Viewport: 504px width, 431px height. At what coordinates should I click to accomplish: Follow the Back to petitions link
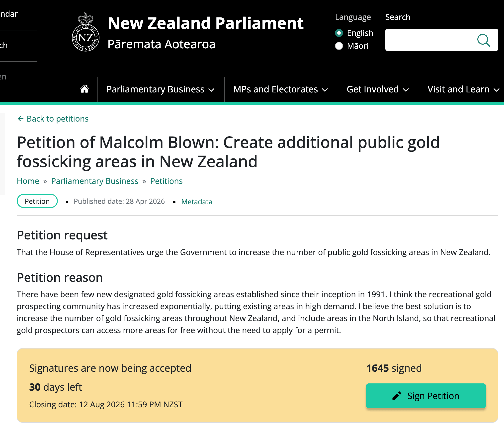(58, 119)
